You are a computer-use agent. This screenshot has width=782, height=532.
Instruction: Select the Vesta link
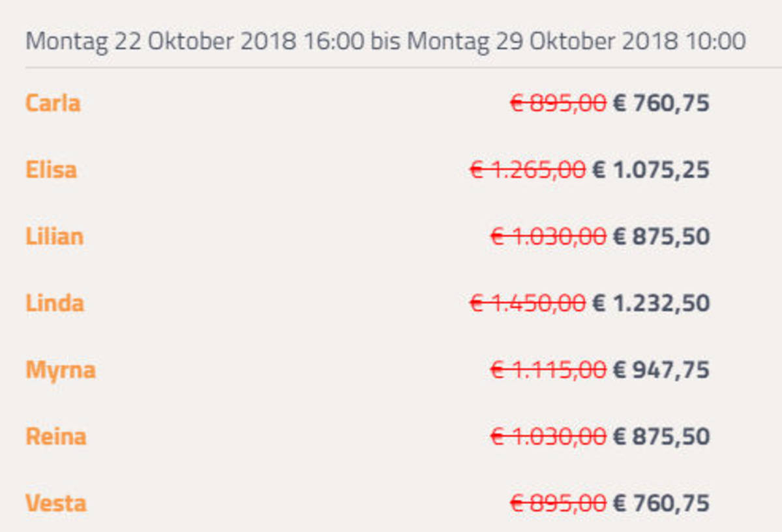[x=55, y=503]
